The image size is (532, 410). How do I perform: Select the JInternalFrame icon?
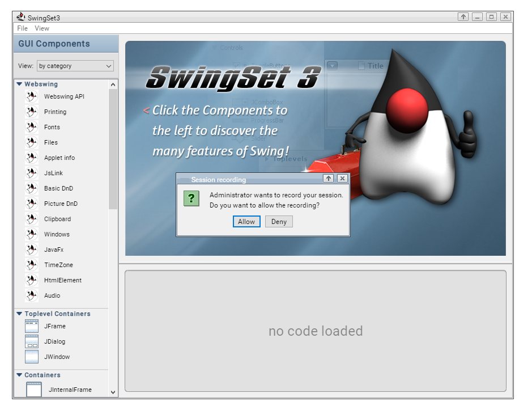(34, 390)
